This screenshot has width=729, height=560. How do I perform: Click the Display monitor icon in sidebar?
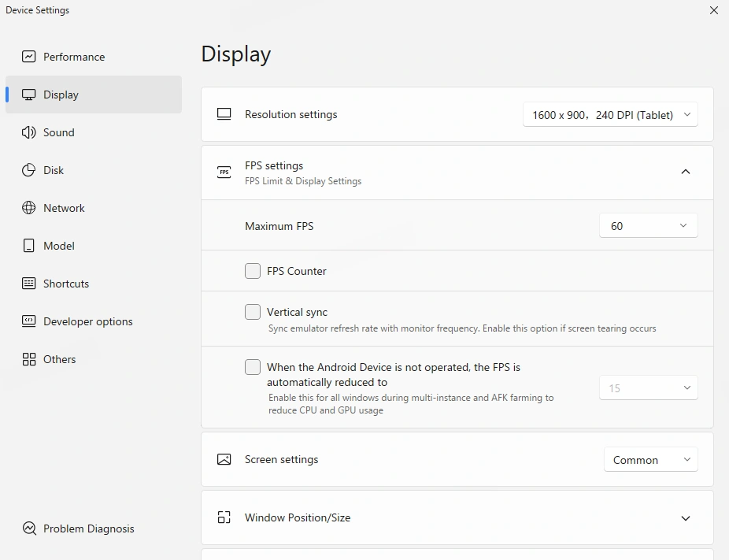click(29, 95)
